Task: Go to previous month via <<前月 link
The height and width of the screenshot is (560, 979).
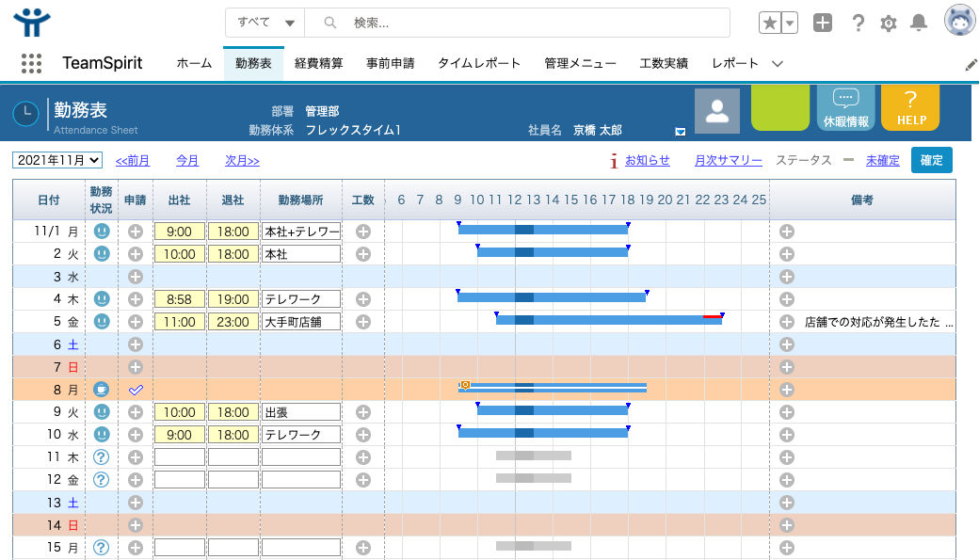Action: 133,161
